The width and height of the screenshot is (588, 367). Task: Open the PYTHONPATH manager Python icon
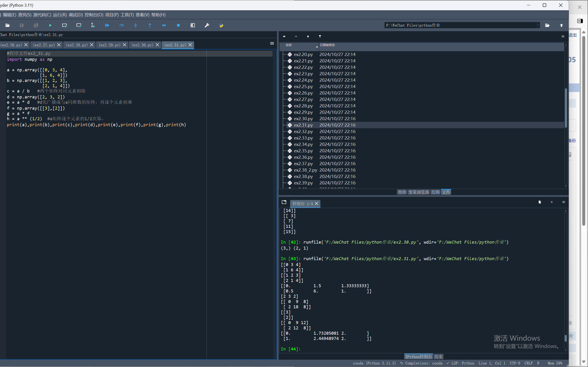coord(221,25)
